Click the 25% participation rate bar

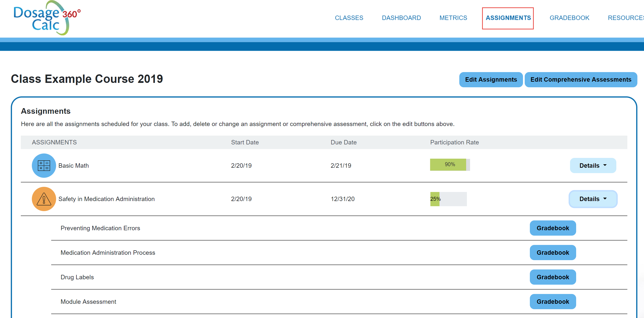[448, 199]
